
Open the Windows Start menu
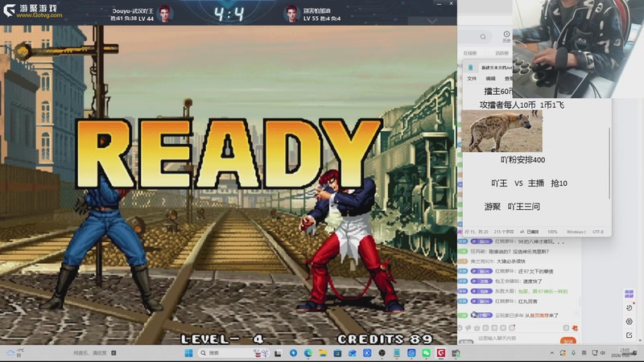coord(188,353)
